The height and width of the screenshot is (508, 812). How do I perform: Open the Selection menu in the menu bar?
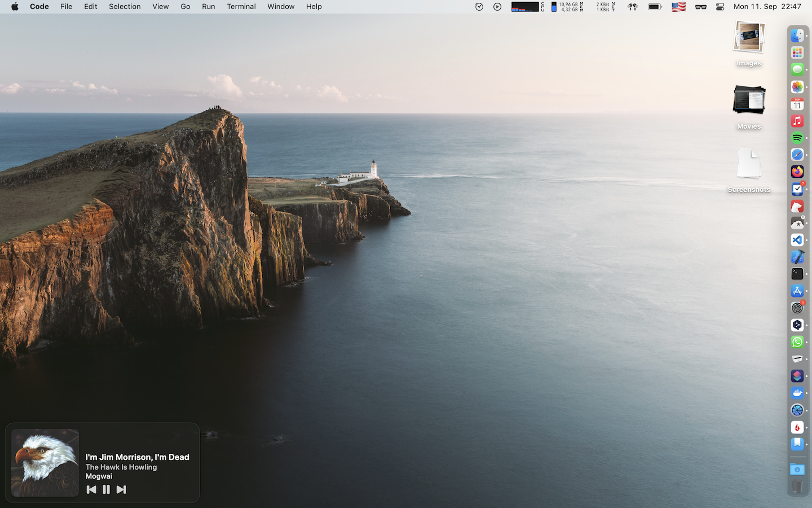[125, 6]
